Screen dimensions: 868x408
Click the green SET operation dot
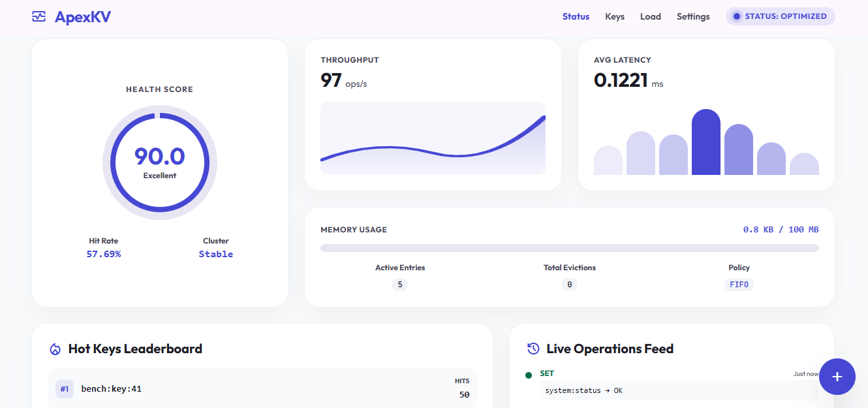[529, 375]
